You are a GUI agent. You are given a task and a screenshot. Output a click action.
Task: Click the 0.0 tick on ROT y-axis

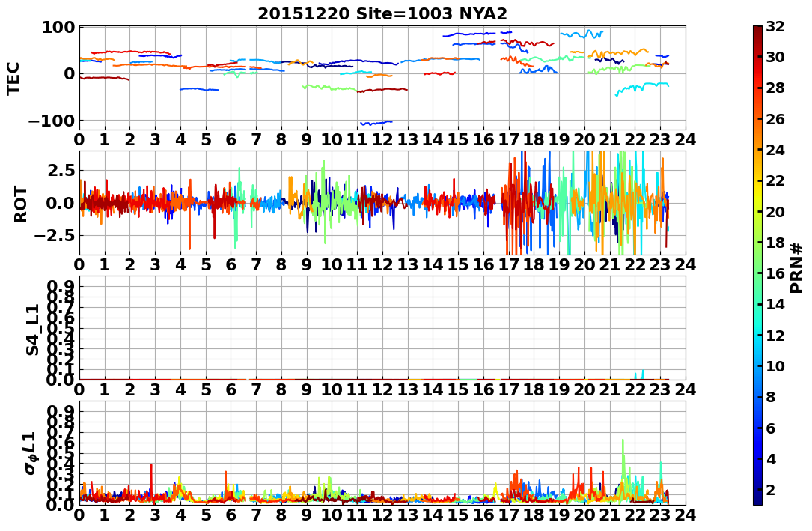tap(61, 203)
